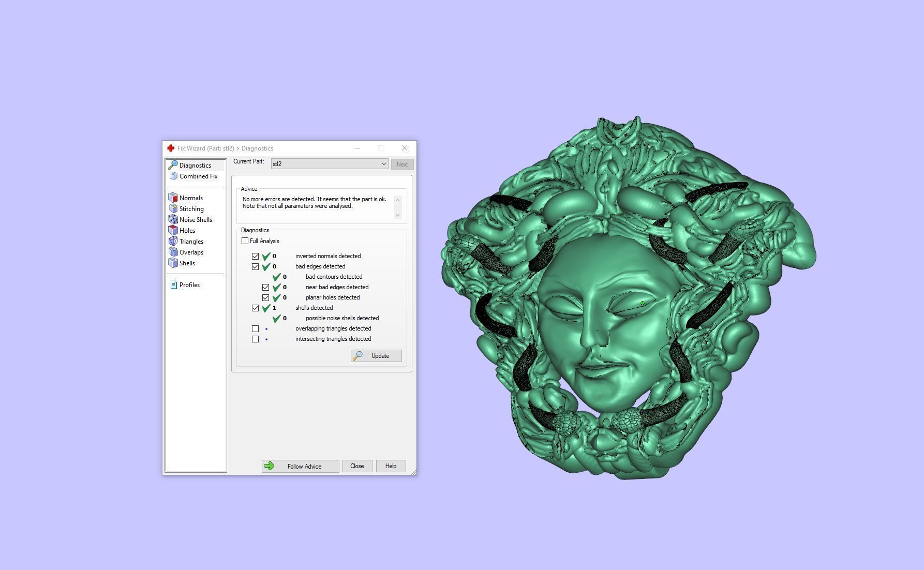Image resolution: width=924 pixels, height=570 pixels.
Task: Click the disabled Next button
Action: 402,164
